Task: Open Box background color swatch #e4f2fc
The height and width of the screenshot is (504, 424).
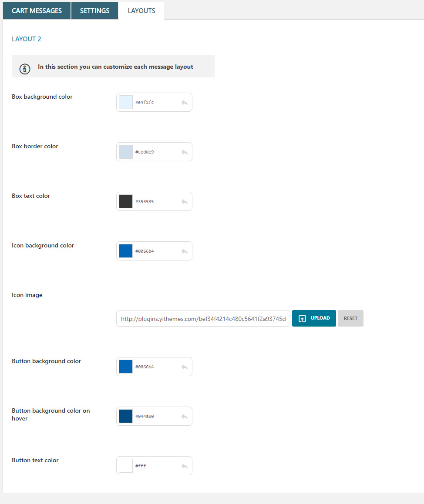Action: 126,102
